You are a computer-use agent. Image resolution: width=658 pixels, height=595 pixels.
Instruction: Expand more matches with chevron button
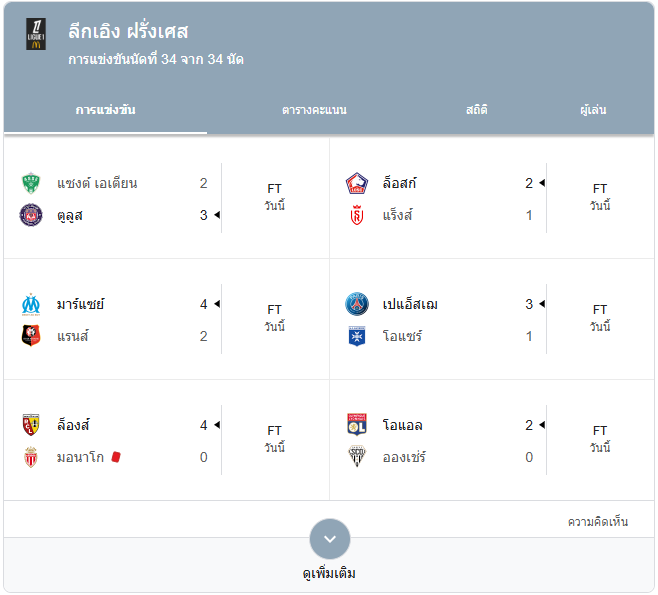330,539
